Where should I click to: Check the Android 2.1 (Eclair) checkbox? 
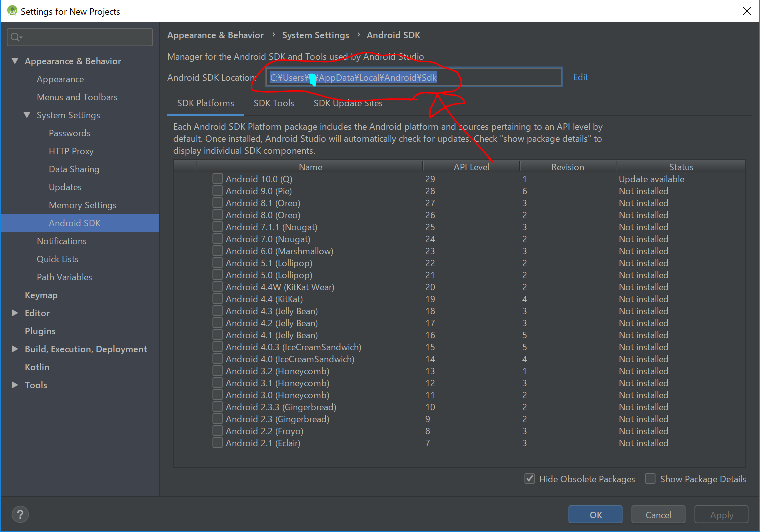click(218, 443)
